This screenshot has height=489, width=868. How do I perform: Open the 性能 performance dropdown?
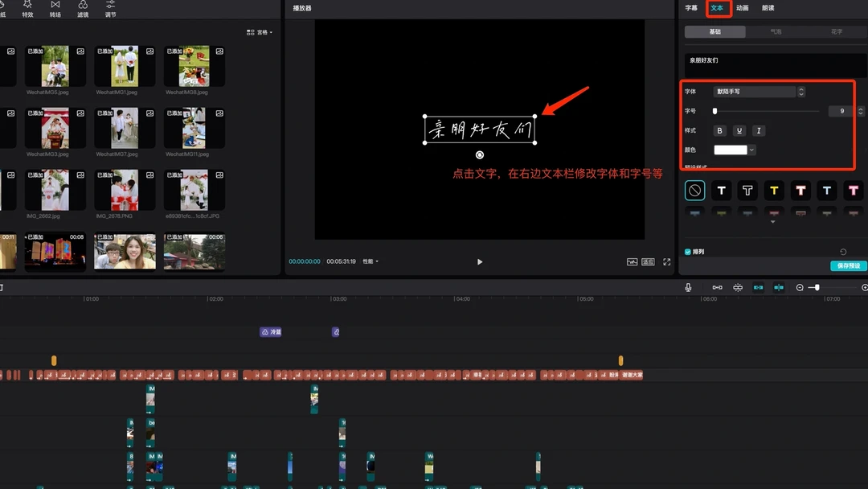pyautogui.click(x=371, y=261)
